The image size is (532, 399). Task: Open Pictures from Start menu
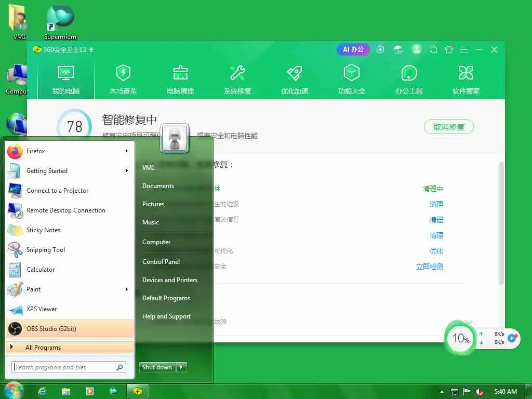click(x=153, y=204)
